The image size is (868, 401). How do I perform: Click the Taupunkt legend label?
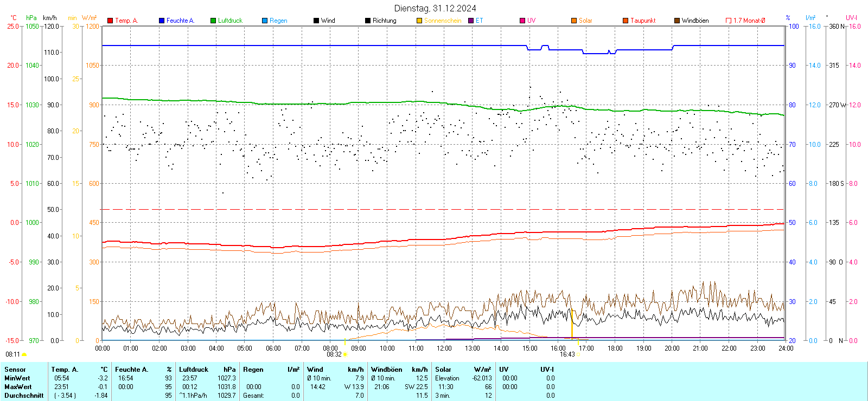click(643, 21)
